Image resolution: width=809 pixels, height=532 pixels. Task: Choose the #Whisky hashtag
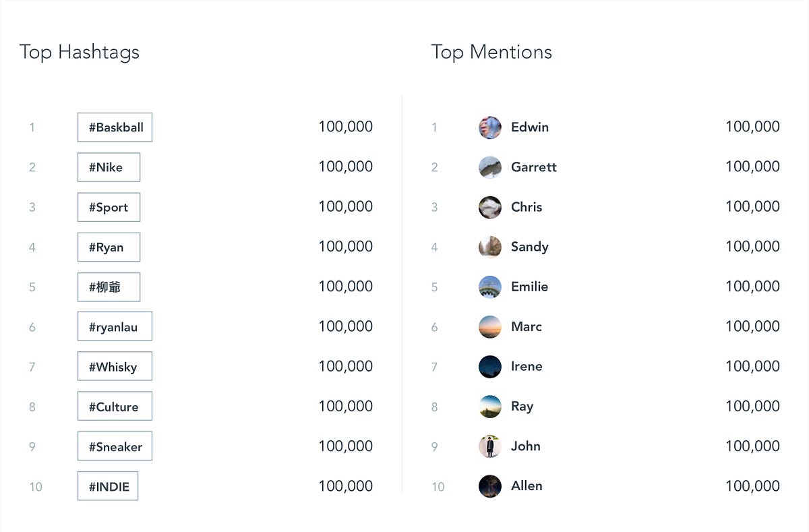(x=115, y=366)
